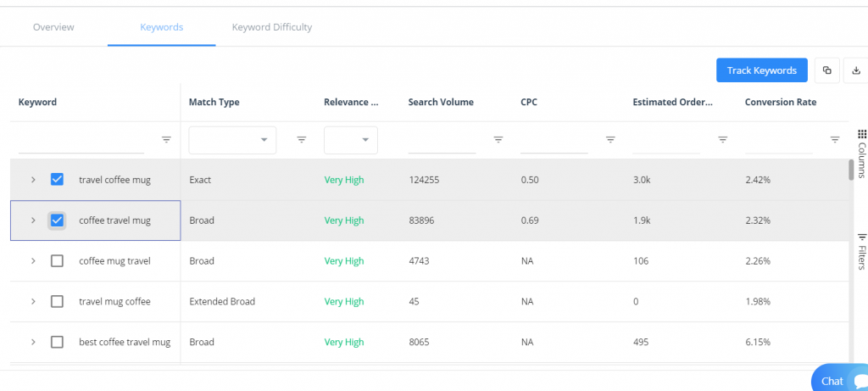Open the Match Type column filter icon
This screenshot has height=391, width=868.
(x=301, y=140)
